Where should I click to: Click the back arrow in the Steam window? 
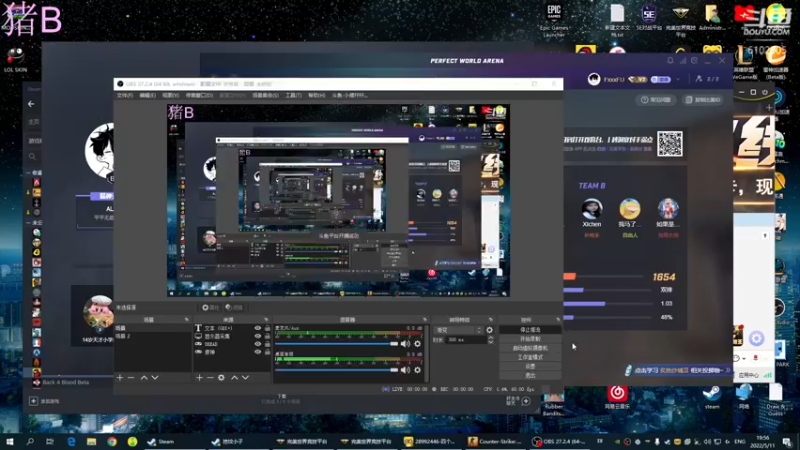31,104
